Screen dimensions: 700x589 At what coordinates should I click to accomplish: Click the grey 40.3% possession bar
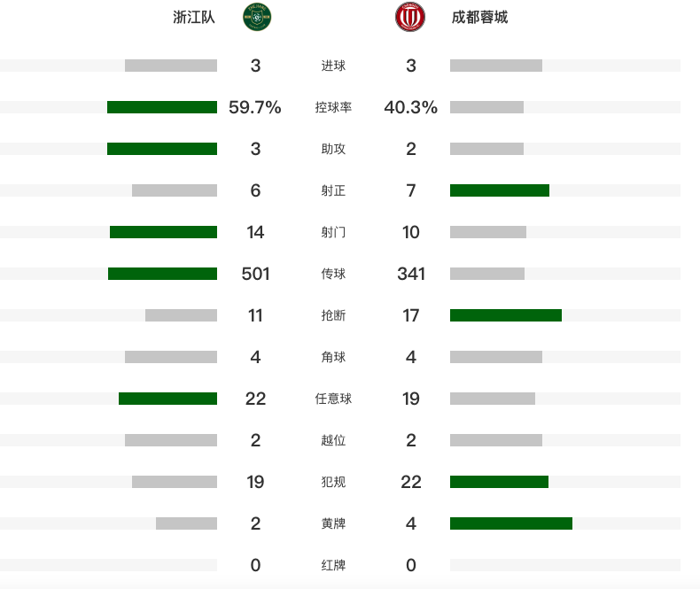click(x=486, y=107)
